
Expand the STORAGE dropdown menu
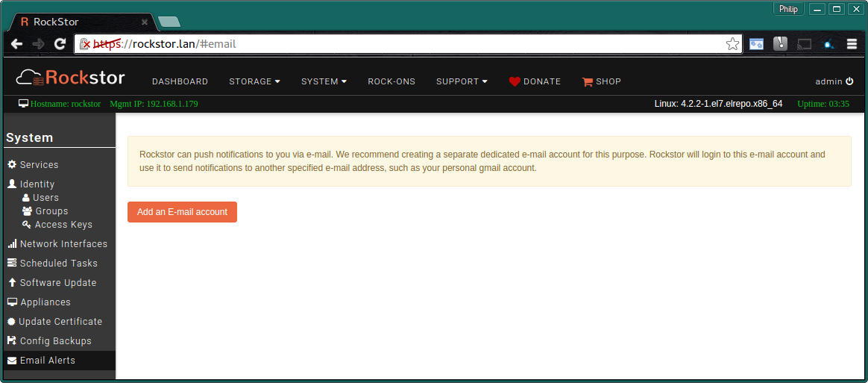254,81
